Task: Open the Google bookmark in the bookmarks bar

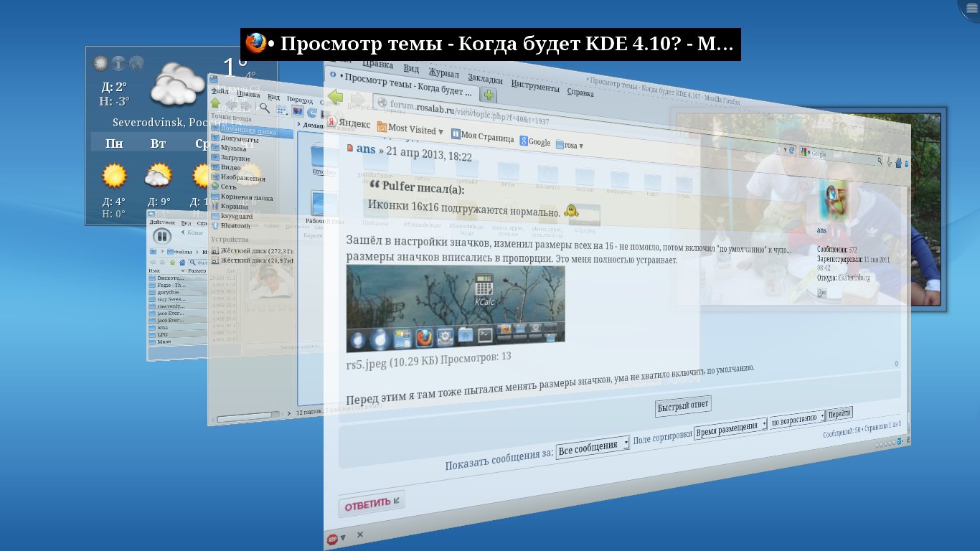Action: (x=535, y=141)
